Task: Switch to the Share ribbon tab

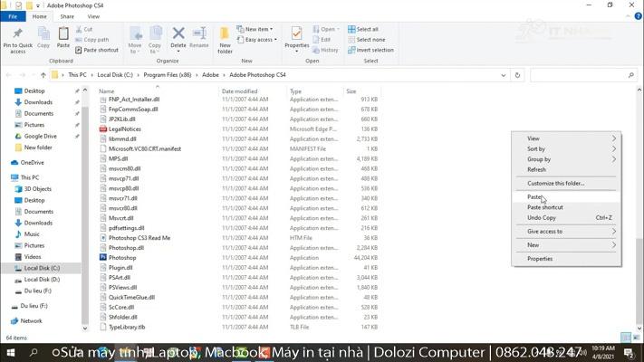Action: (67, 16)
